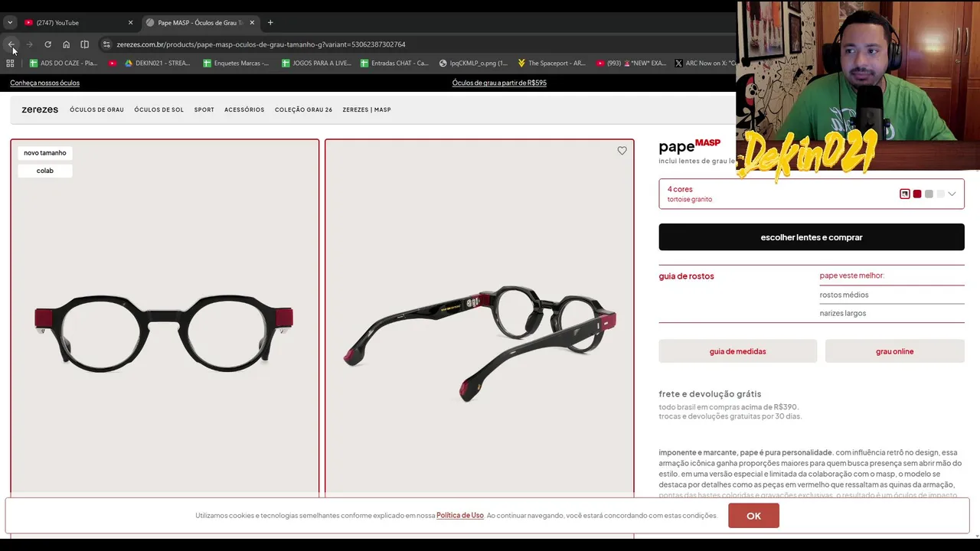This screenshot has width=980, height=551.
Task: Open the ACESSÓRIOS menu item
Action: point(244,109)
